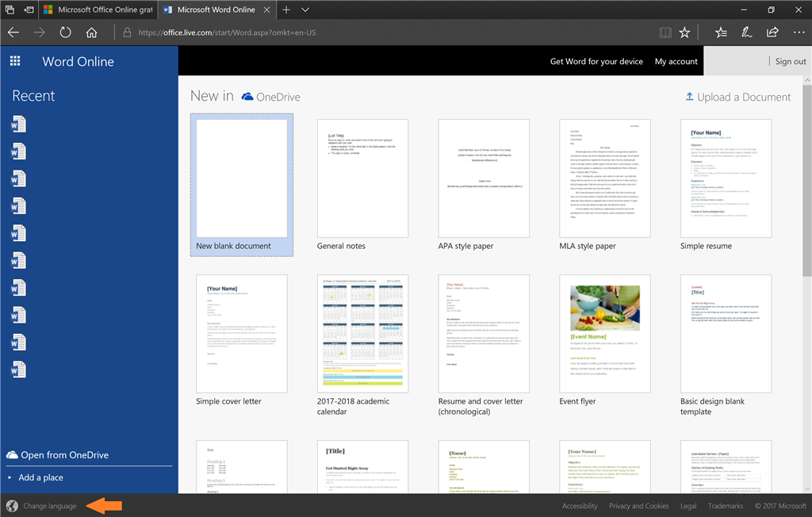Create a New blank document
The width and height of the screenshot is (812, 517).
241,185
